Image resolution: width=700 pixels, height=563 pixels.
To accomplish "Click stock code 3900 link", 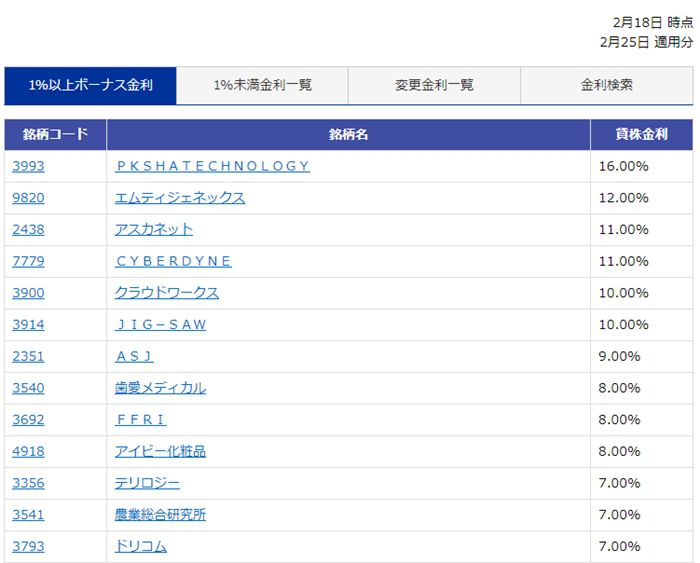I will coord(28,293).
